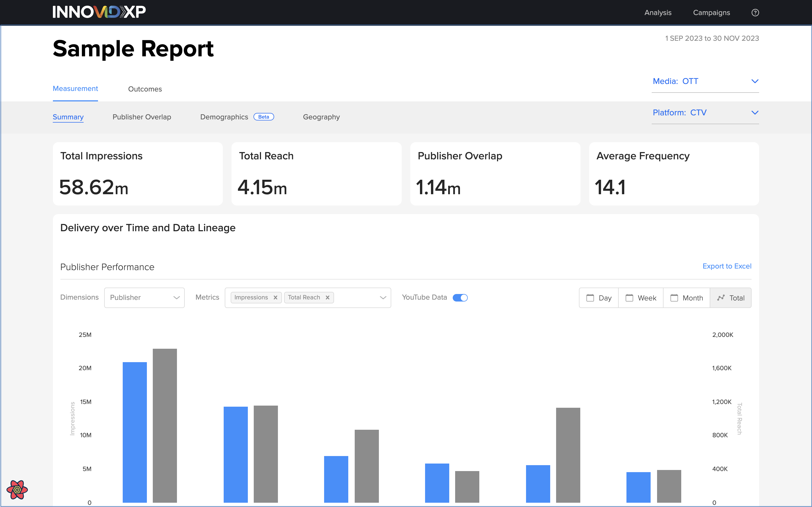Open the help icon in the top bar

[755, 12]
